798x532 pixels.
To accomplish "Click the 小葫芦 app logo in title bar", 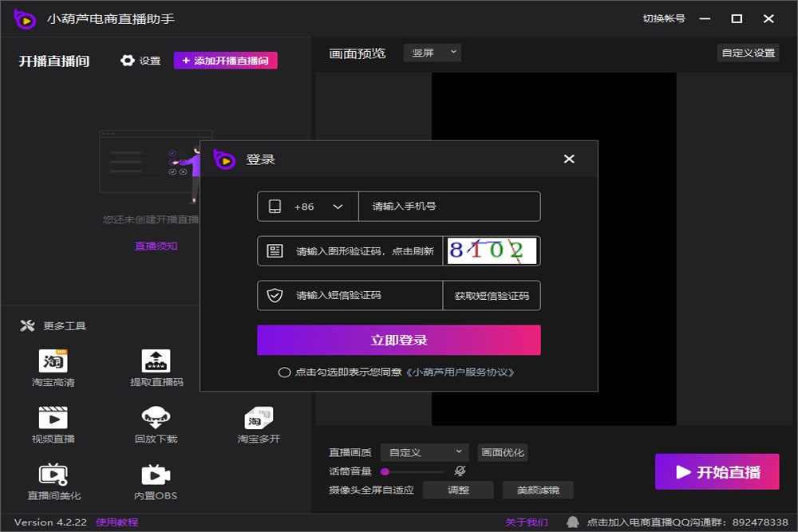I will (25, 19).
